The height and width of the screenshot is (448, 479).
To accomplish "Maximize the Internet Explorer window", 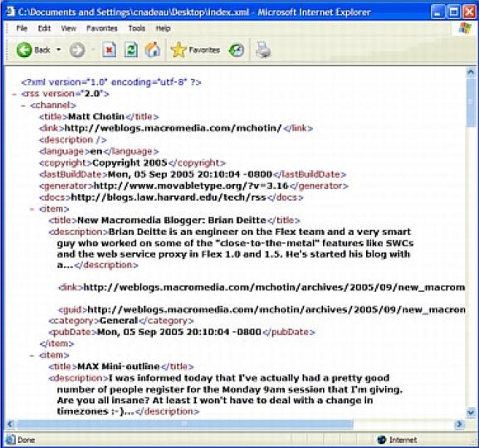I will click(454, 12).
